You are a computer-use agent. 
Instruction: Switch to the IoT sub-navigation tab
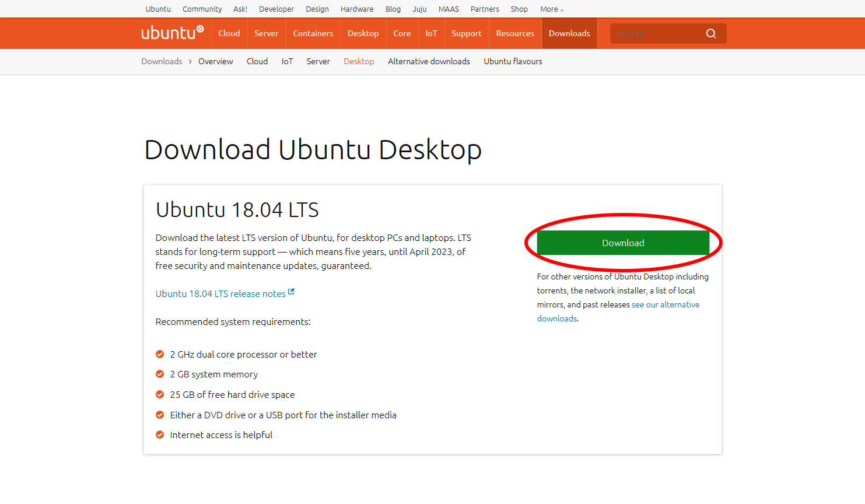(287, 61)
